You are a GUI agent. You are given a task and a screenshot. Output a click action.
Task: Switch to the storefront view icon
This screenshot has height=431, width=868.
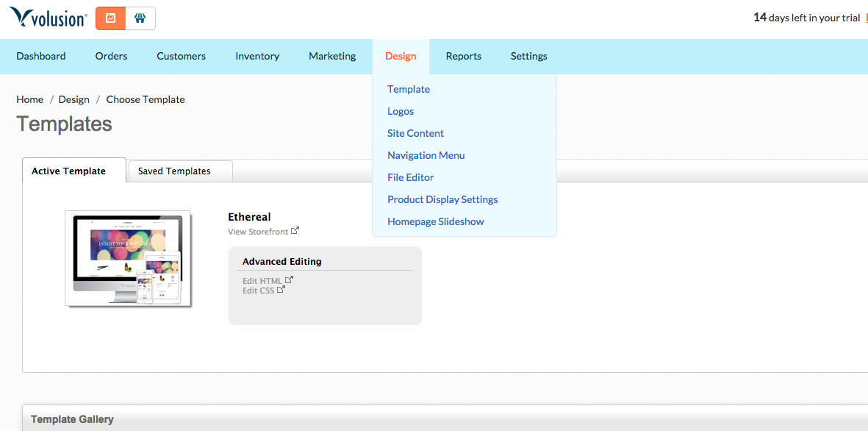140,18
